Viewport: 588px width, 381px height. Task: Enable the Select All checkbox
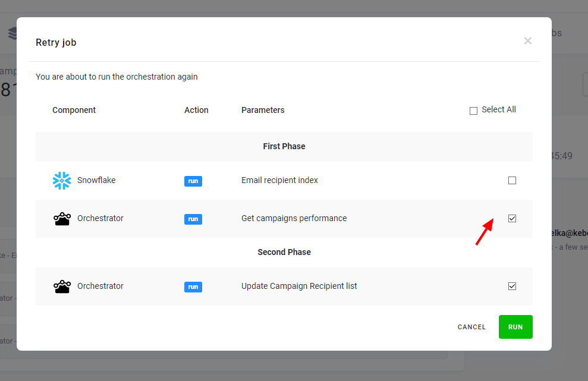pyautogui.click(x=473, y=110)
